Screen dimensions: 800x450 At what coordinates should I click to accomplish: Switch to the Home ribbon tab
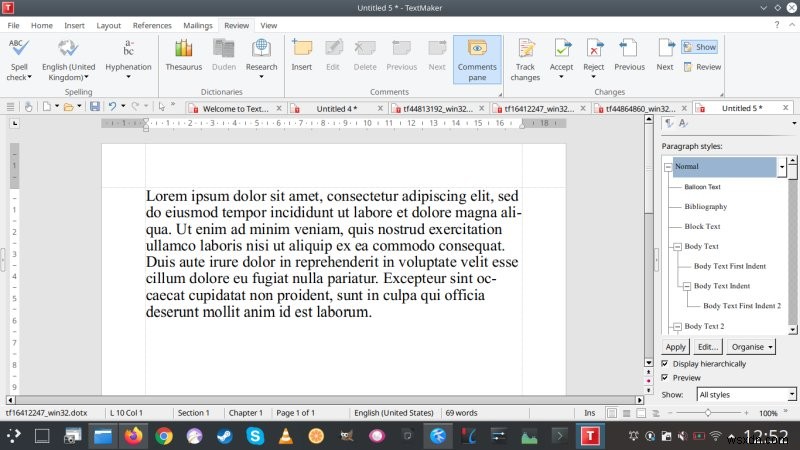click(41, 26)
